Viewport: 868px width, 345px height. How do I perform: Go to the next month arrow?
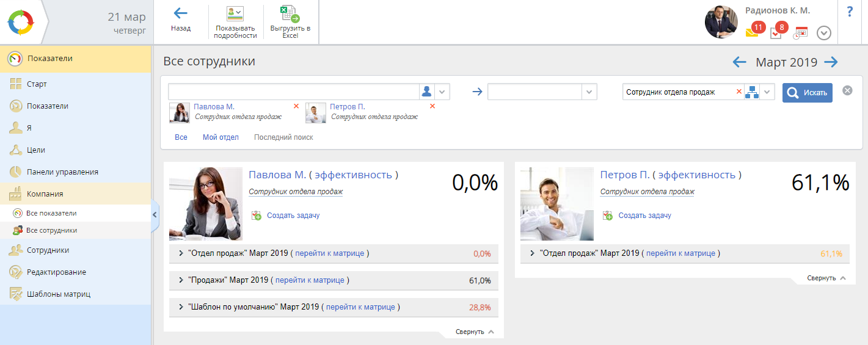(831, 62)
